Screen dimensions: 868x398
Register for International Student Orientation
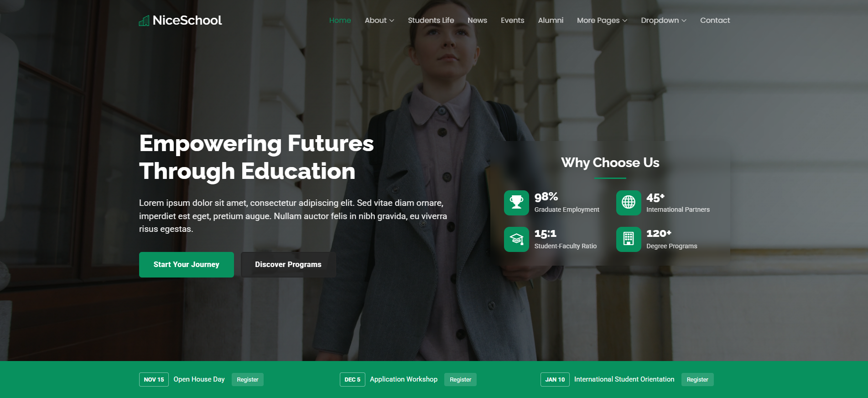tap(697, 379)
